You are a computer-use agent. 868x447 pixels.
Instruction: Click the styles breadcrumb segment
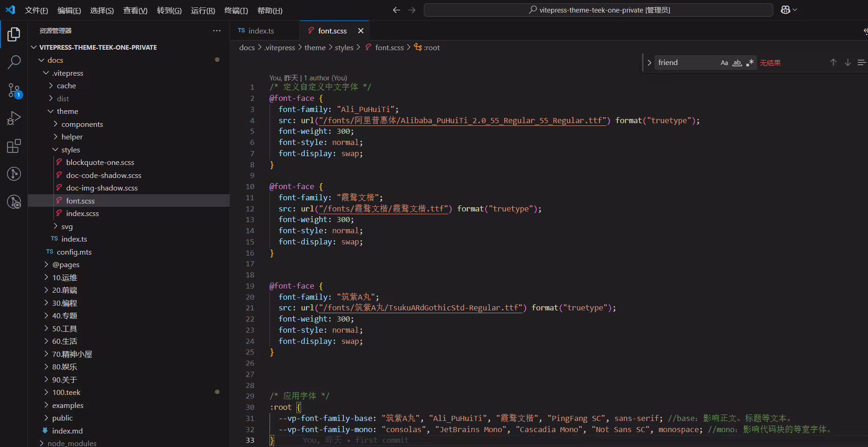coord(344,47)
